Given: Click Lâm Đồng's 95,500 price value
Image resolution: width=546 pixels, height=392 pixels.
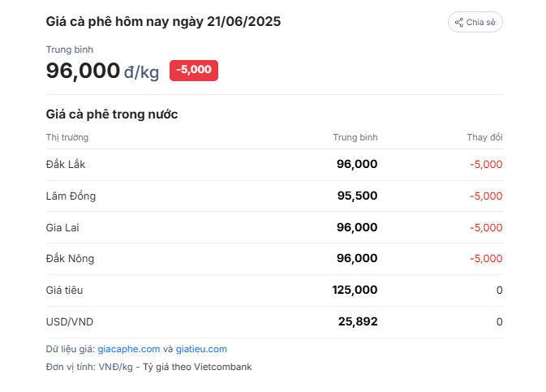Looking at the screenshot, I should tap(357, 196).
